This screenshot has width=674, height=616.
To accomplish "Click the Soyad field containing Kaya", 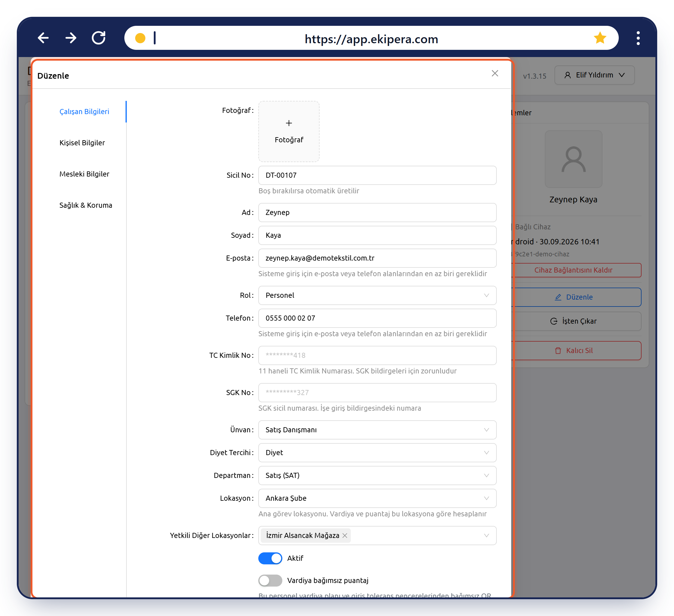I will tap(377, 235).
